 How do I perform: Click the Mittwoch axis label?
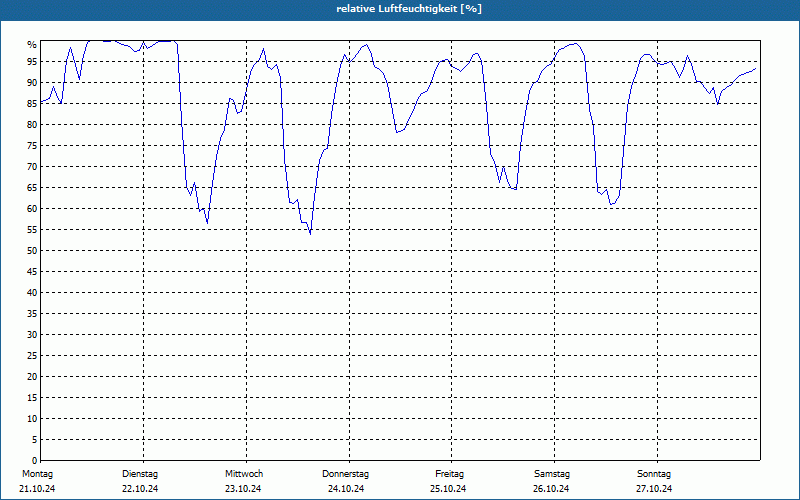tap(244, 474)
